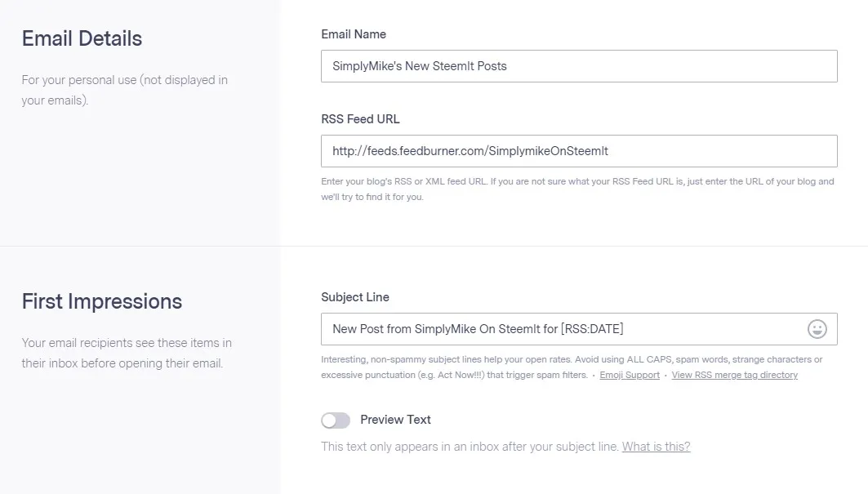Click the Preview Text label
Viewport: 868px width, 494px height.
[x=395, y=420]
